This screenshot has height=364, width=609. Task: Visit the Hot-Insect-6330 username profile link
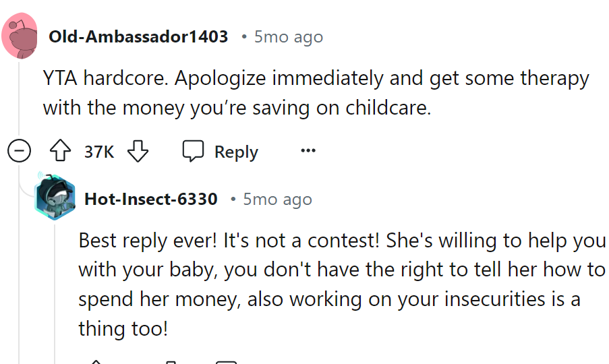151,199
